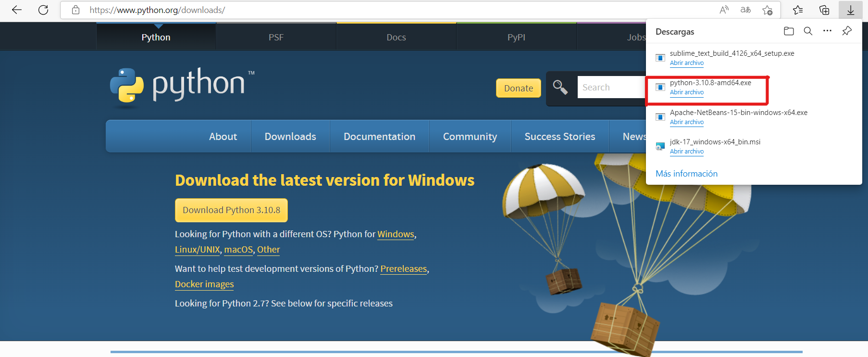Image resolution: width=868 pixels, height=357 pixels.
Task: Follow the Docker images link
Action: [204, 284]
